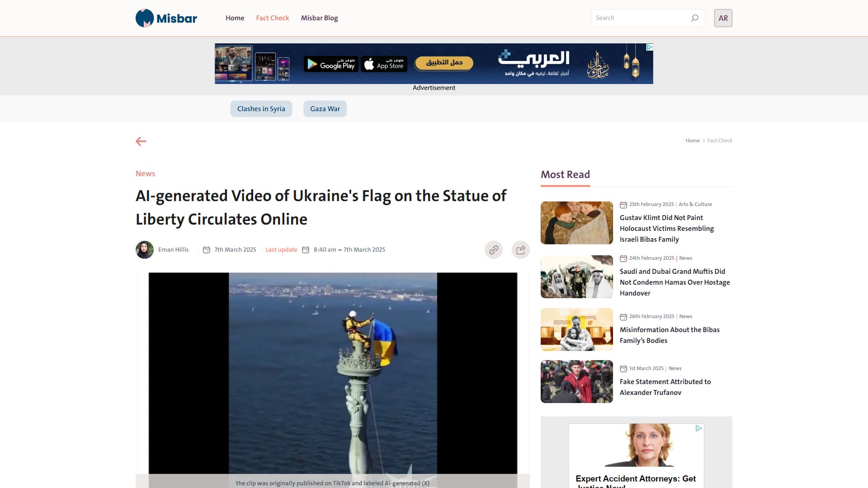
Task: Open the Home menu item
Action: click(235, 18)
